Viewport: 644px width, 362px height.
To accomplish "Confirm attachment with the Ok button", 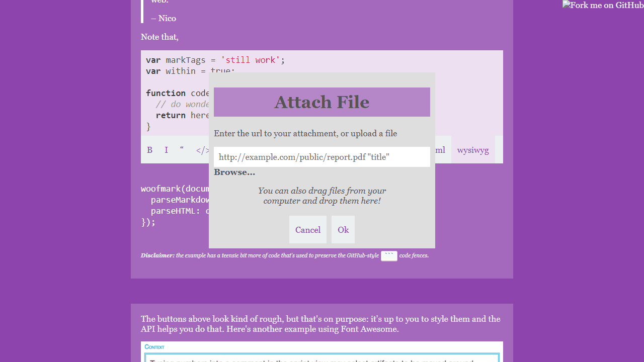I will [x=343, y=230].
